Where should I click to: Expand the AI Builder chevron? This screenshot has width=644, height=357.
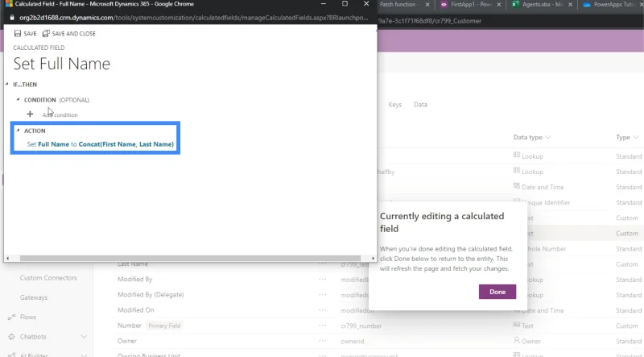pyautogui.click(x=84, y=355)
